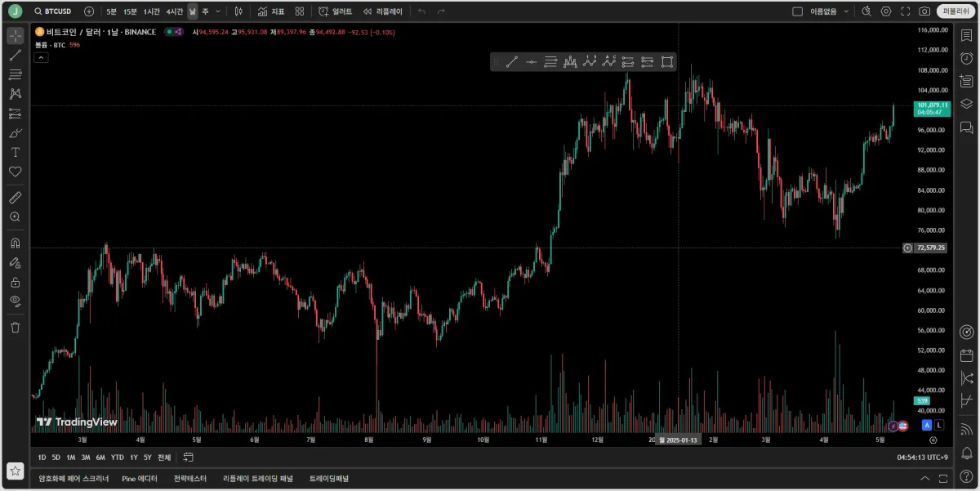This screenshot has width=980, height=491.
Task: Switch to the 전략테스터 tab
Action: tap(190, 479)
